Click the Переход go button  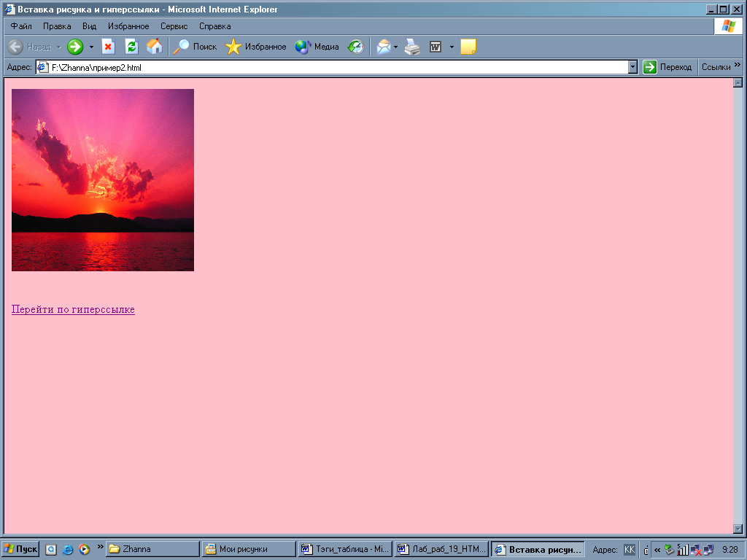click(667, 67)
